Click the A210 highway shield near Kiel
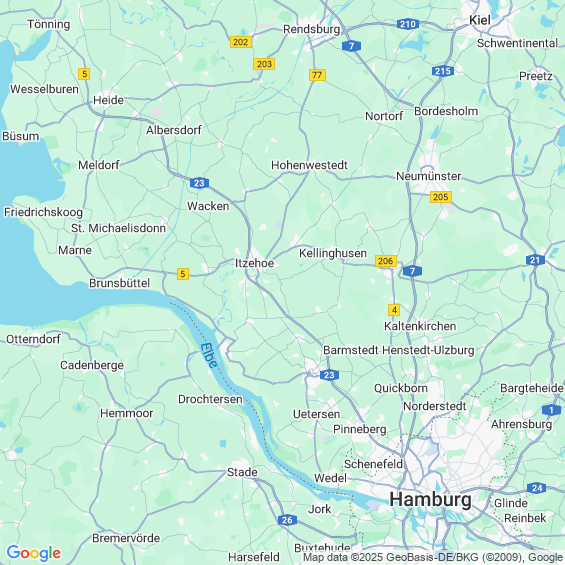The image size is (565, 565). 408,24
